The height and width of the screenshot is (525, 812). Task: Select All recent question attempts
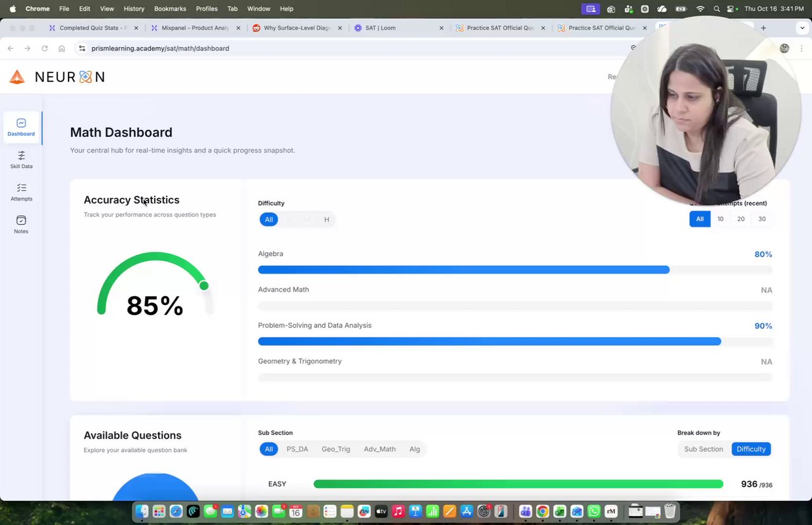700,219
